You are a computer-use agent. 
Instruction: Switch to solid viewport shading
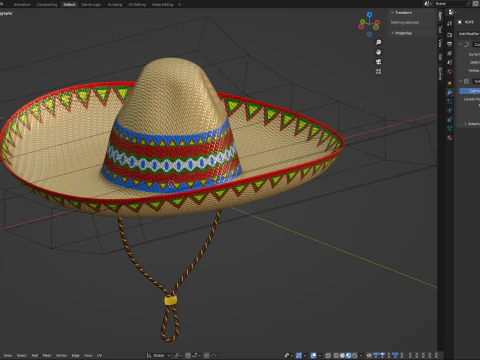342,355
